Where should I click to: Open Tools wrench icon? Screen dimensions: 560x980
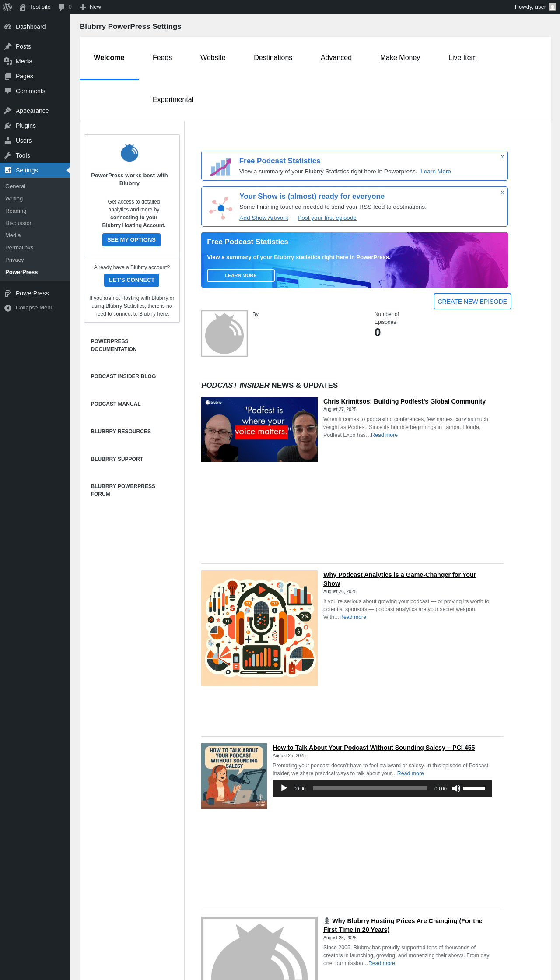point(8,155)
